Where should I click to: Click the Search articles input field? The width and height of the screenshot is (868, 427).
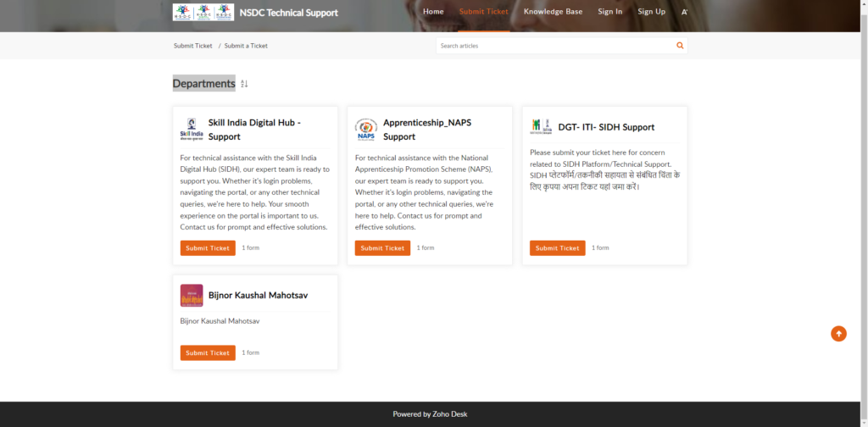(555, 46)
